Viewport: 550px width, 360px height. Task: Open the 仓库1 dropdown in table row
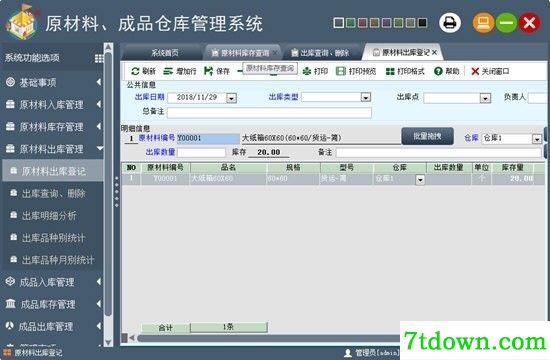click(420, 180)
